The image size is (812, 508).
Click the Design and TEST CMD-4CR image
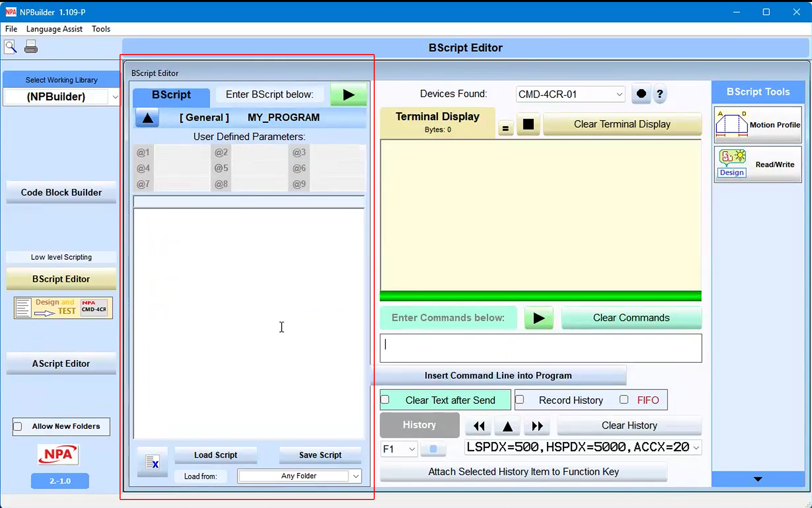[x=63, y=307]
